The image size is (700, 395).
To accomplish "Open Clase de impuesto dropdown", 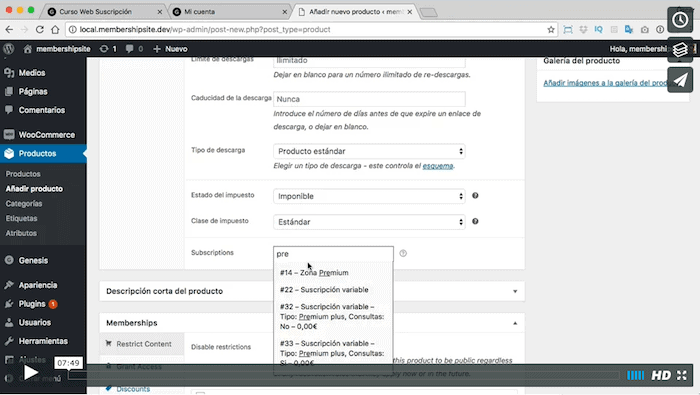I will (369, 222).
